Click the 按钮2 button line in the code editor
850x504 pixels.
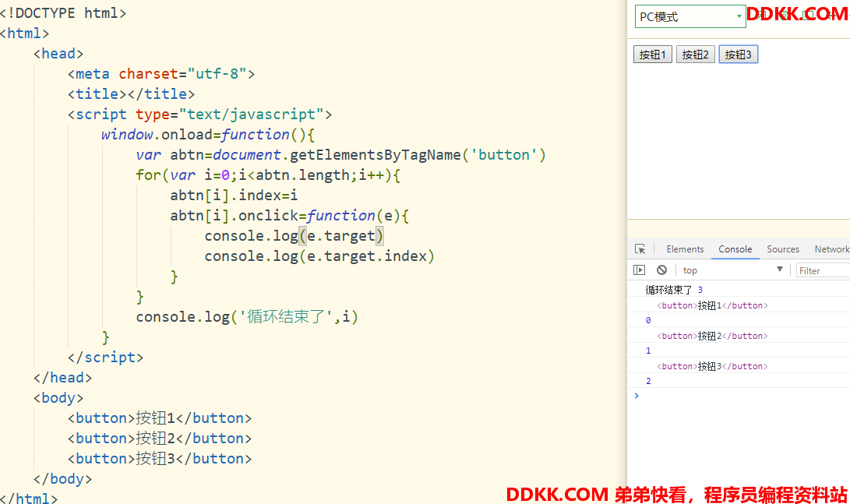pos(160,438)
